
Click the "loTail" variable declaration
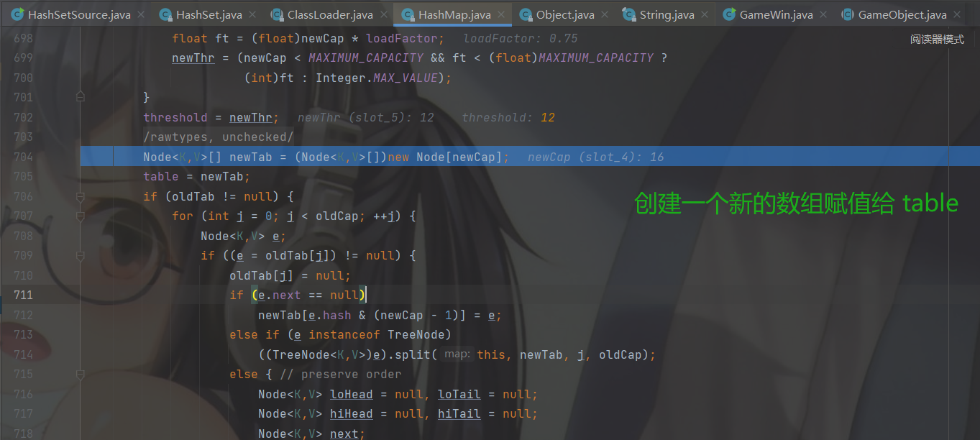pyautogui.click(x=459, y=394)
